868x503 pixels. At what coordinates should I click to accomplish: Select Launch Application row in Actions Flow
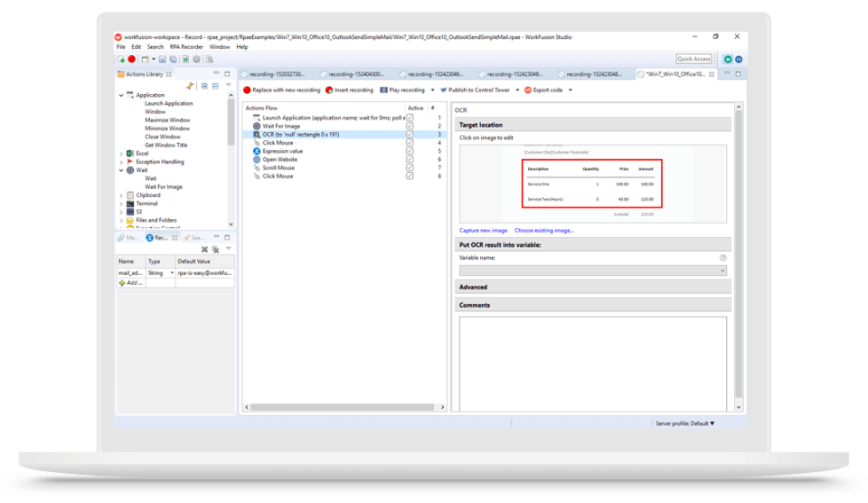[x=342, y=118]
